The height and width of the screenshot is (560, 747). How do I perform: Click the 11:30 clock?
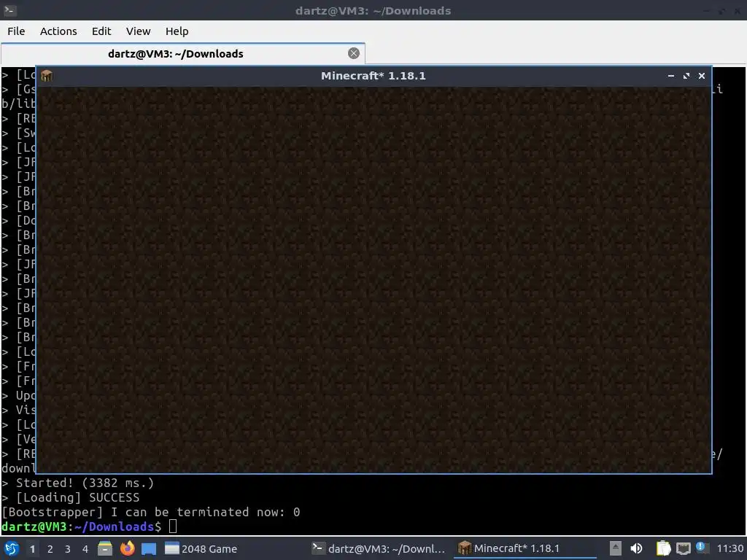pos(729,548)
